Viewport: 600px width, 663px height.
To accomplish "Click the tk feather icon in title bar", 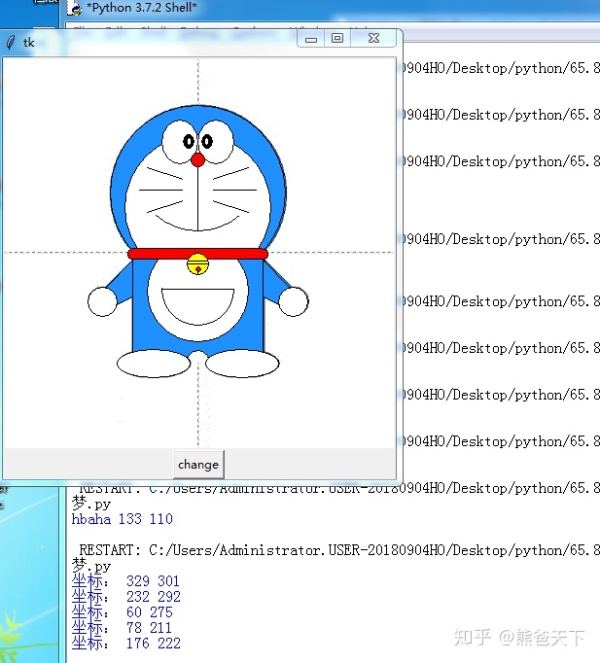I will (11, 43).
